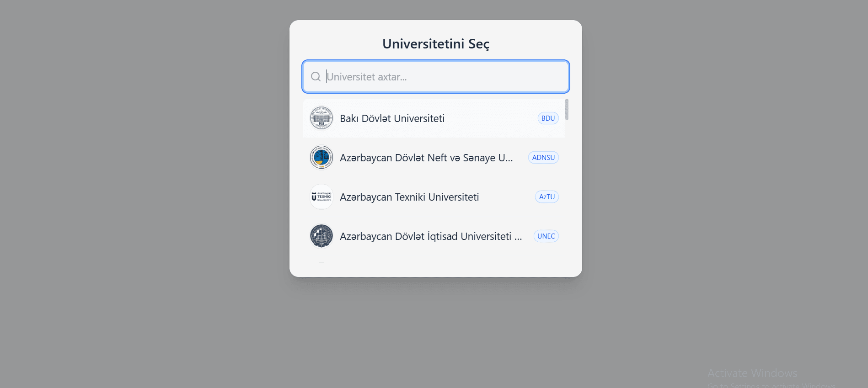
Task: Click the UNEC abbreviation badge
Action: point(546,236)
